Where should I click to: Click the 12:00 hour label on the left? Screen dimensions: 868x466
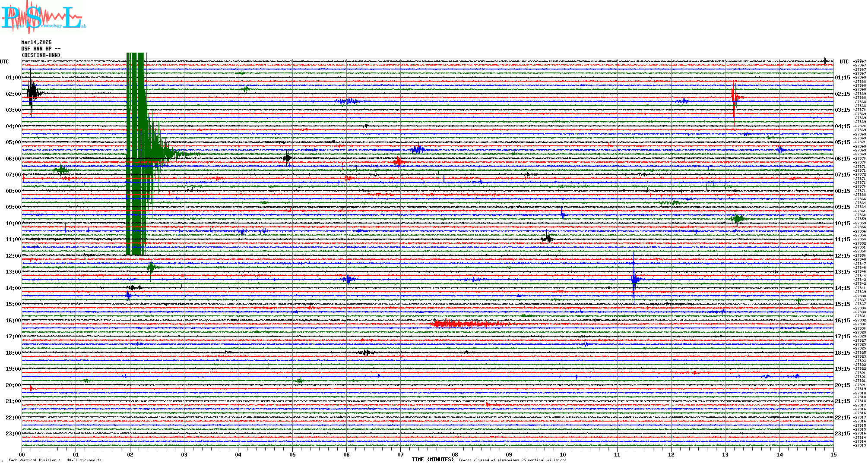[13, 256]
